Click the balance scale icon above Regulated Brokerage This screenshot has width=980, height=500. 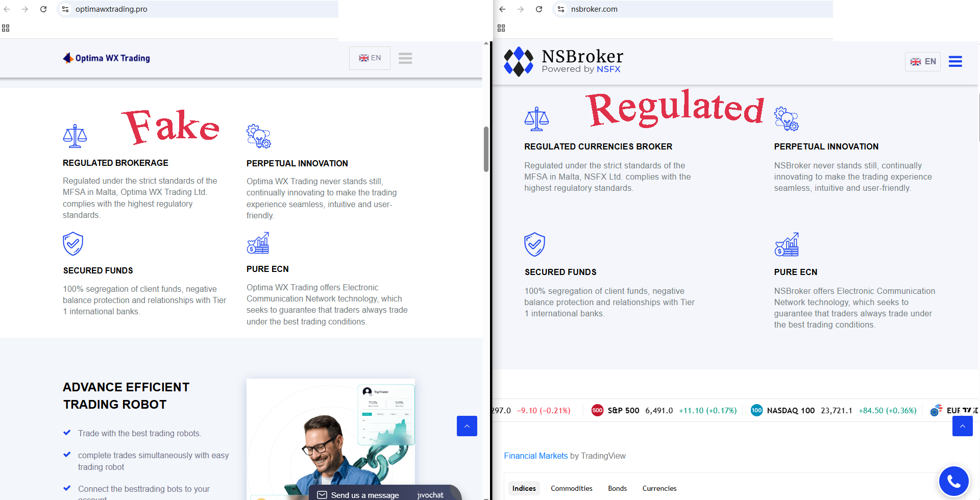point(75,136)
